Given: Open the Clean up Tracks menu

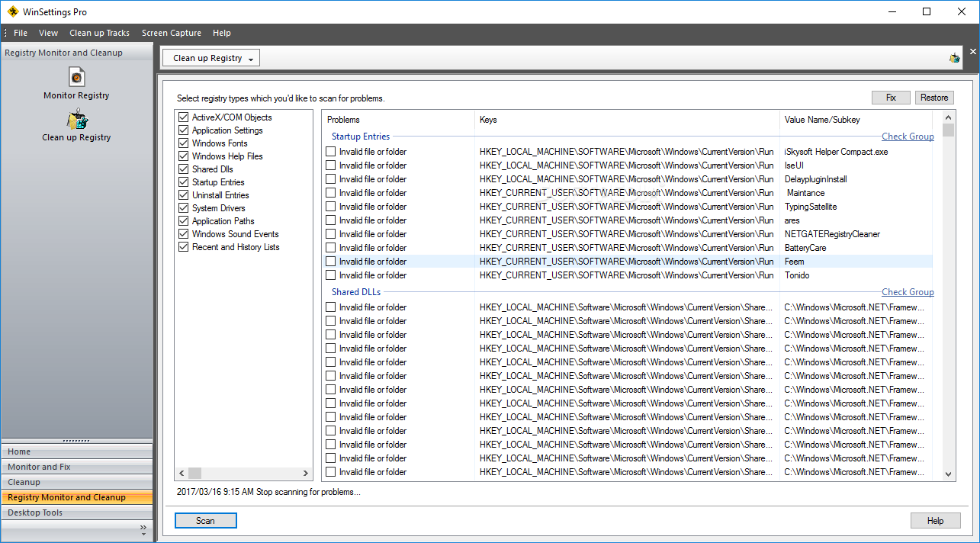Looking at the screenshot, I should tap(100, 33).
